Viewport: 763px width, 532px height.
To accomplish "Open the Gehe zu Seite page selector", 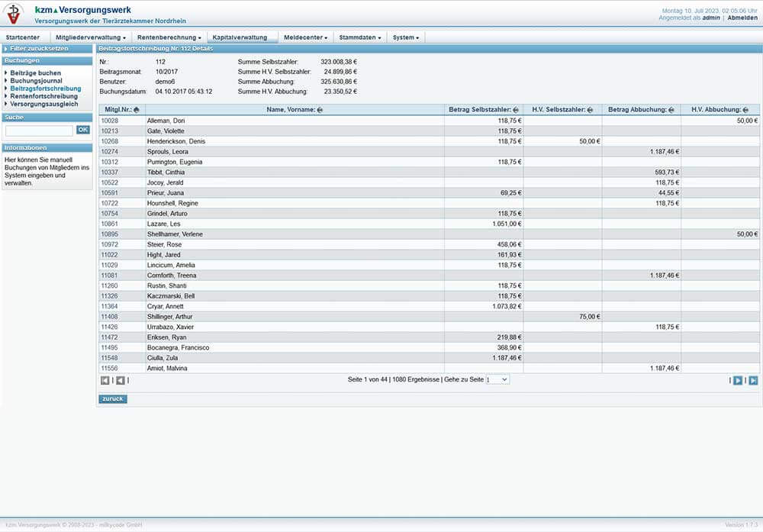I will click(497, 379).
